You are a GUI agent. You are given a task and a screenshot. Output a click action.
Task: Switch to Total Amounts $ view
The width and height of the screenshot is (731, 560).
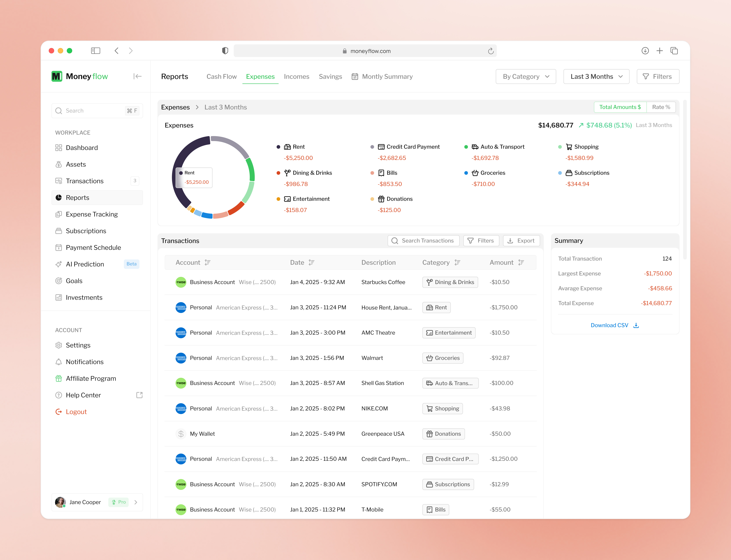[x=620, y=107]
